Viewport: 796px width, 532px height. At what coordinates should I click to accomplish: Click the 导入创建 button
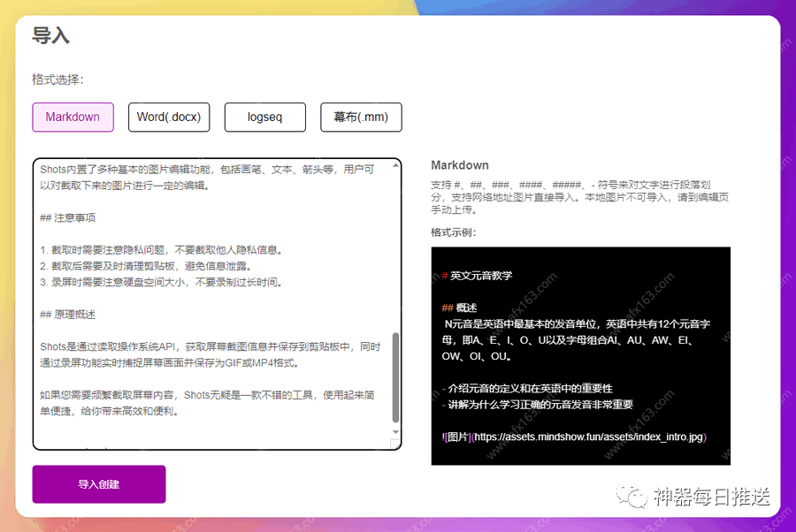click(98, 483)
